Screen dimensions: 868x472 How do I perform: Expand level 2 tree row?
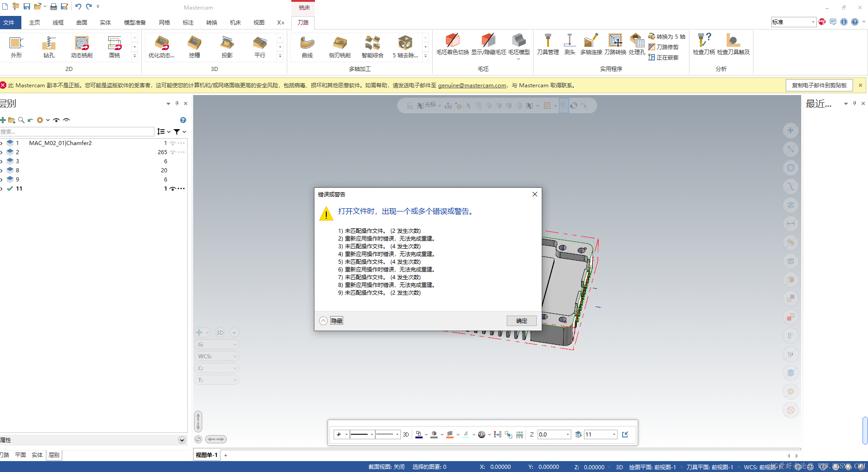[x=2, y=152]
